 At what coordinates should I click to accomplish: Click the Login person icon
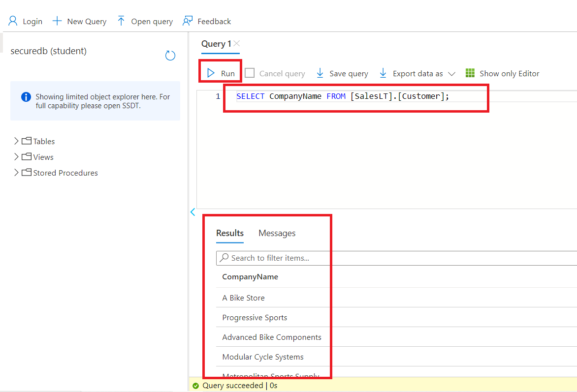13,21
